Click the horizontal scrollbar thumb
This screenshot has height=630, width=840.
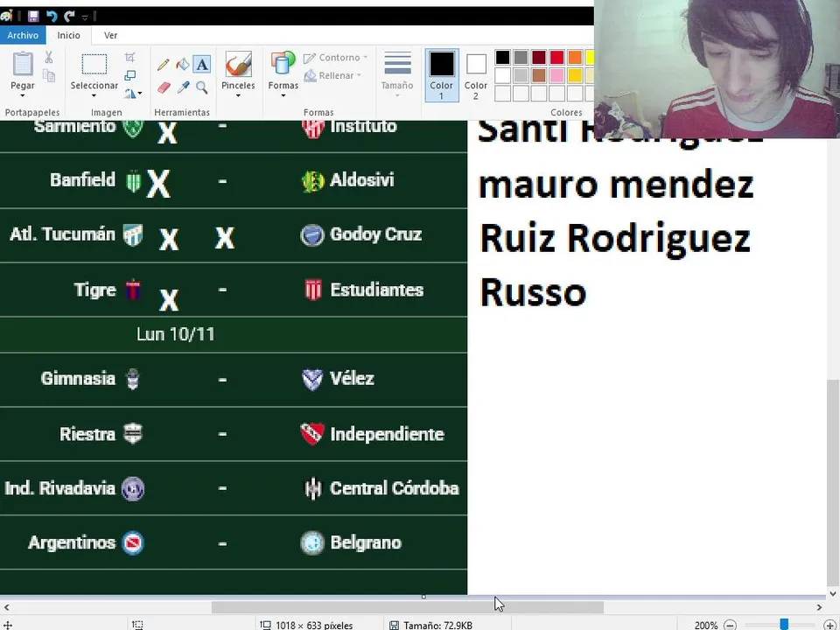[x=407, y=607]
